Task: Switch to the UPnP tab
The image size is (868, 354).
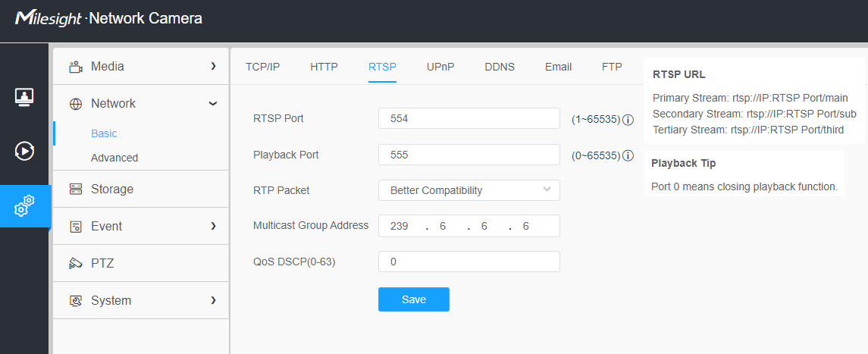Action: [x=440, y=67]
